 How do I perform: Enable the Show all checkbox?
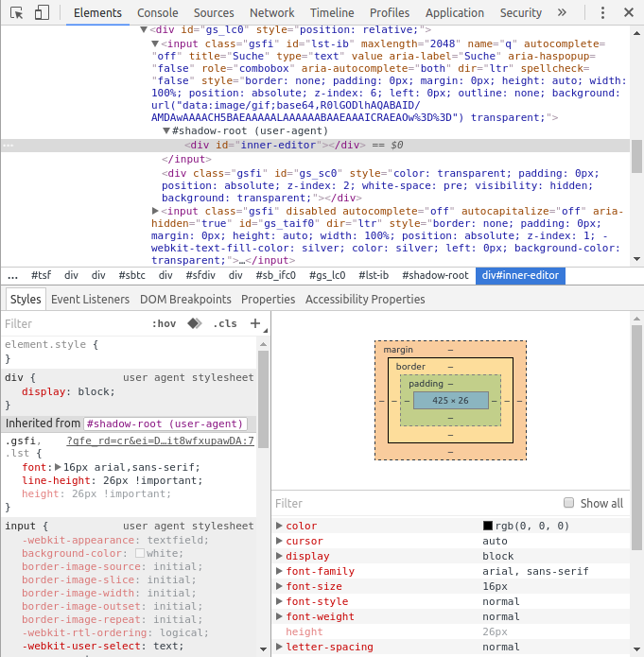[569, 503]
